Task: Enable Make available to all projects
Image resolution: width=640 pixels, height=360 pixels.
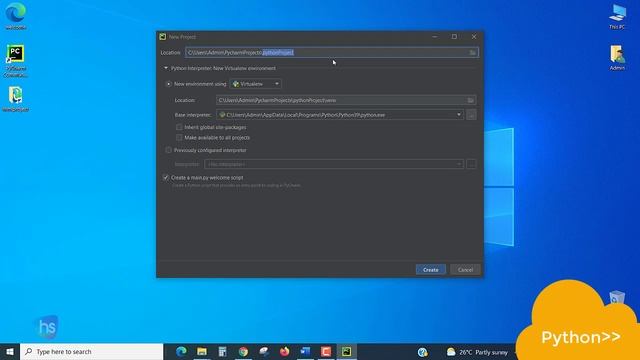Action: (x=179, y=138)
